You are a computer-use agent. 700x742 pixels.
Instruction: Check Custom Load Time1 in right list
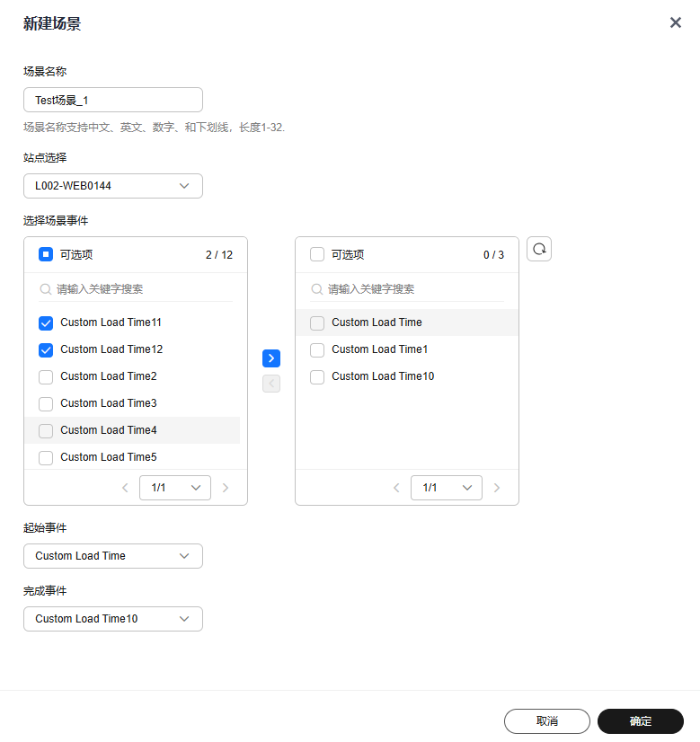tap(317, 350)
